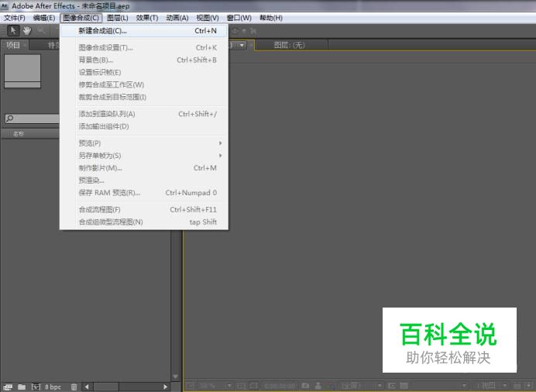The image size is (536, 392).
Task: Open the 效果(T) menu
Action: click(147, 18)
